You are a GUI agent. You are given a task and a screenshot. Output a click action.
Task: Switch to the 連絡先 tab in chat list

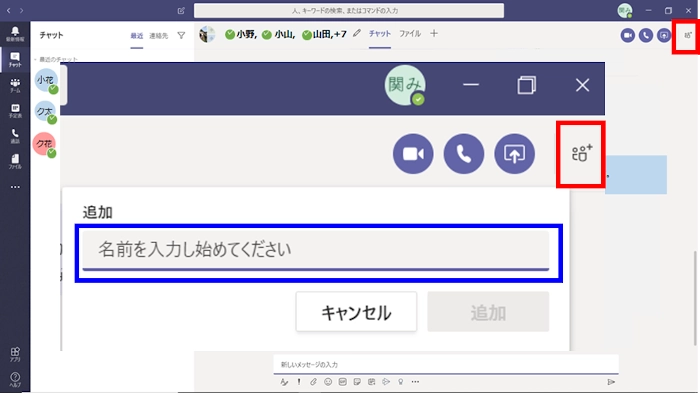(x=158, y=36)
